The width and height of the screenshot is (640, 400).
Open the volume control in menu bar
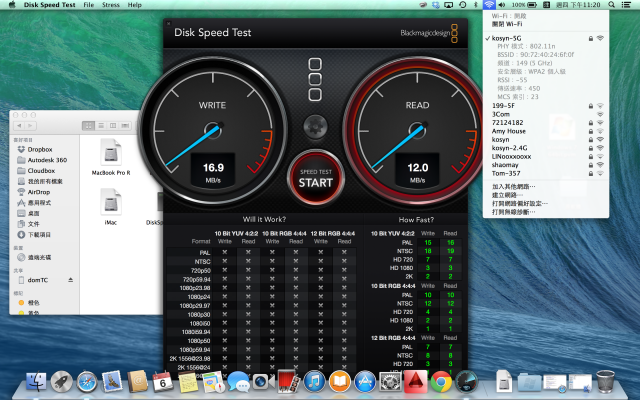[502, 5]
